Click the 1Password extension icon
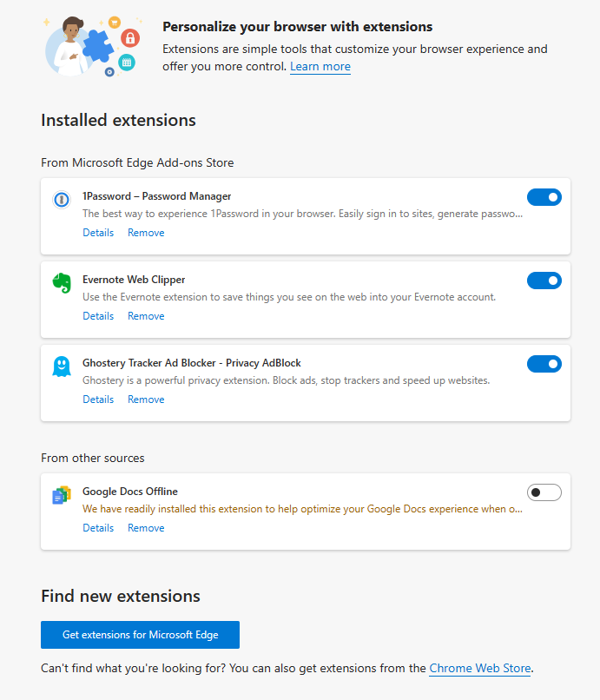600x700 pixels. (x=61, y=200)
